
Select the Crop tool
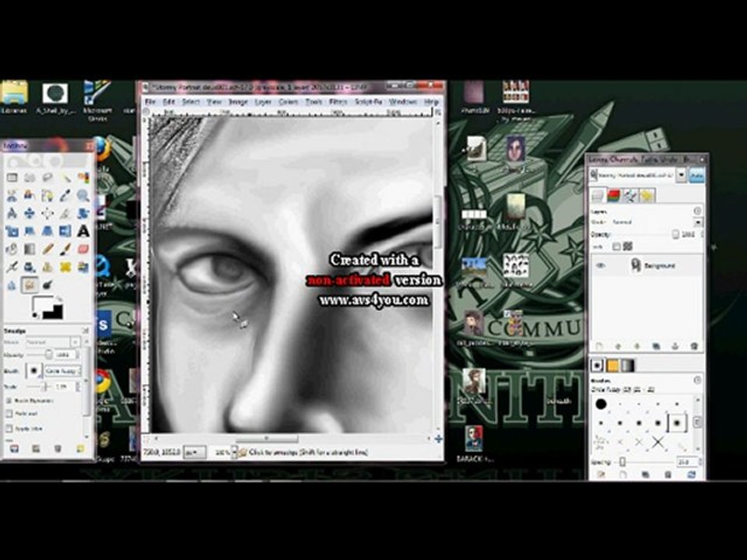click(65, 213)
